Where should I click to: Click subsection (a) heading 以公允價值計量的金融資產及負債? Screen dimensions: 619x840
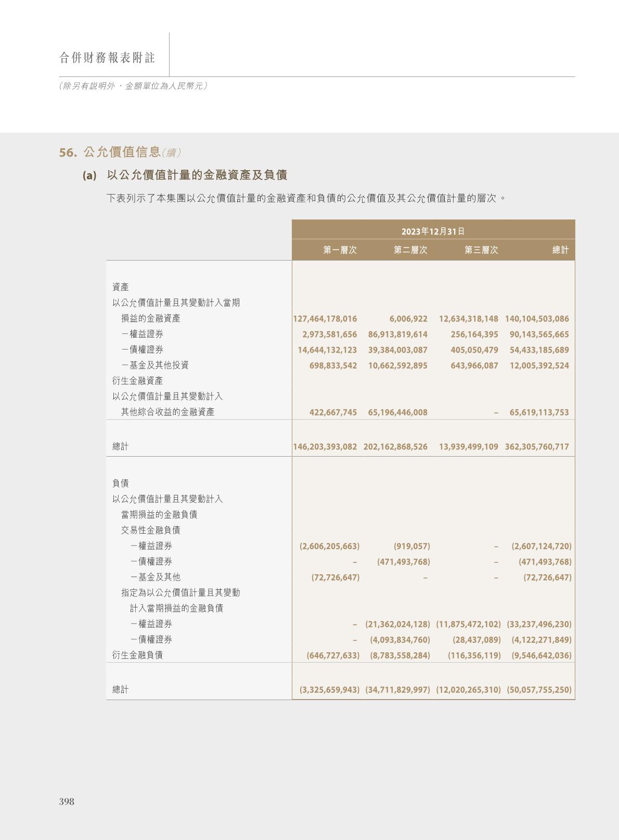197,175
